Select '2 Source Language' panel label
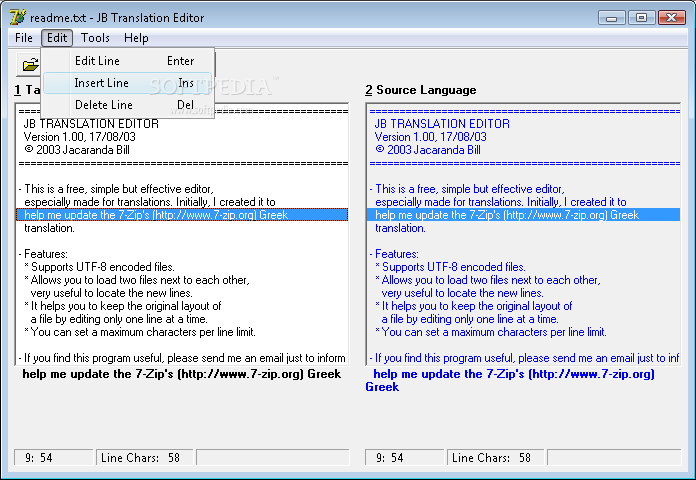 coord(421,90)
